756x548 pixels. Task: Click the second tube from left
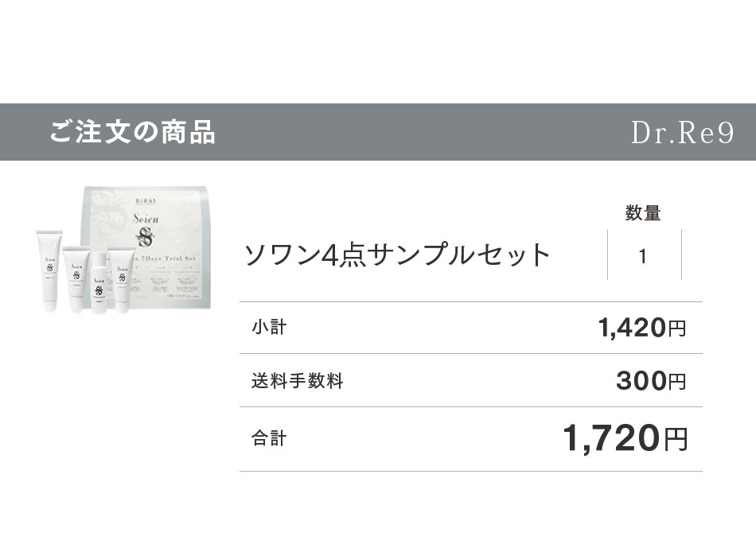(x=76, y=279)
